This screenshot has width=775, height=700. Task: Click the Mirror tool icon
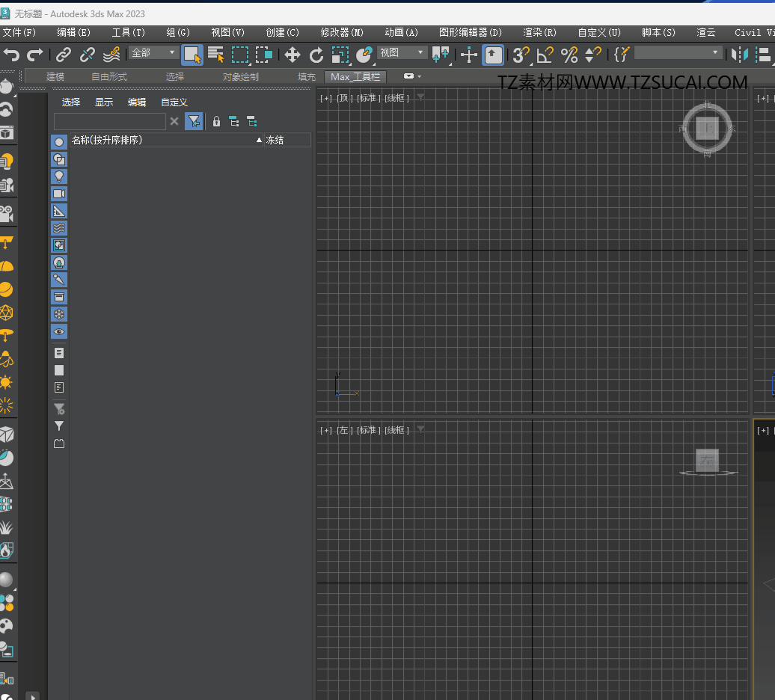tap(739, 54)
